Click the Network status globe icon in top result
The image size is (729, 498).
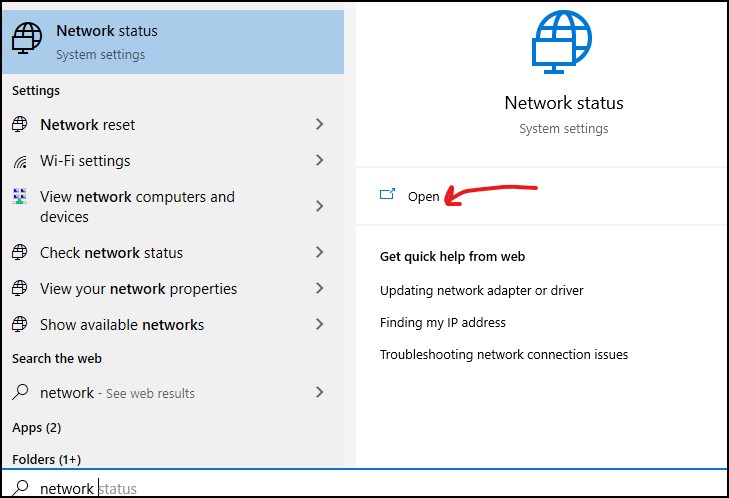27,38
